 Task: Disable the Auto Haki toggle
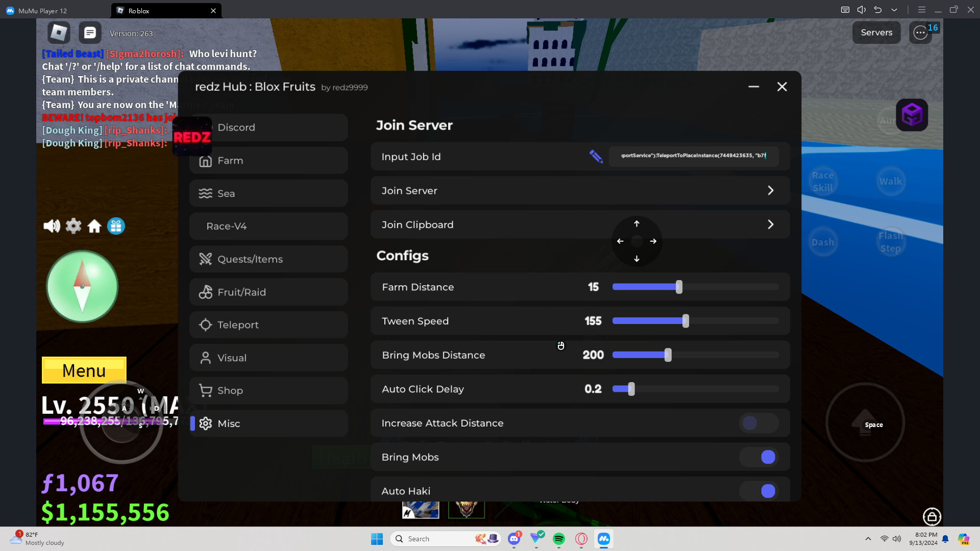758,491
